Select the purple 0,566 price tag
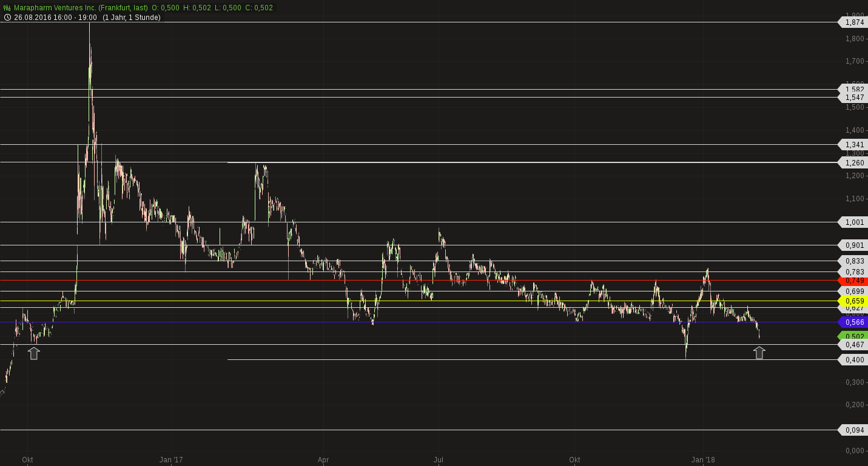Viewport: 868px width, 466px height. [853, 323]
